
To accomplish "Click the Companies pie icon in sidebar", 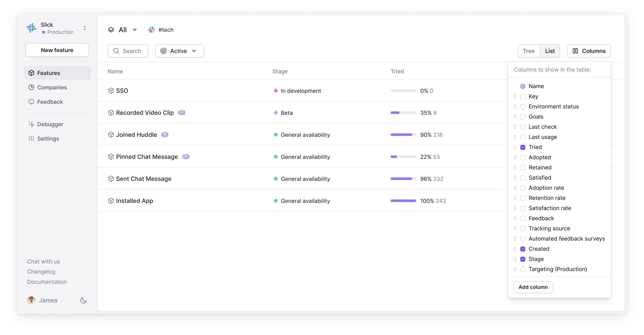I will coord(31,87).
